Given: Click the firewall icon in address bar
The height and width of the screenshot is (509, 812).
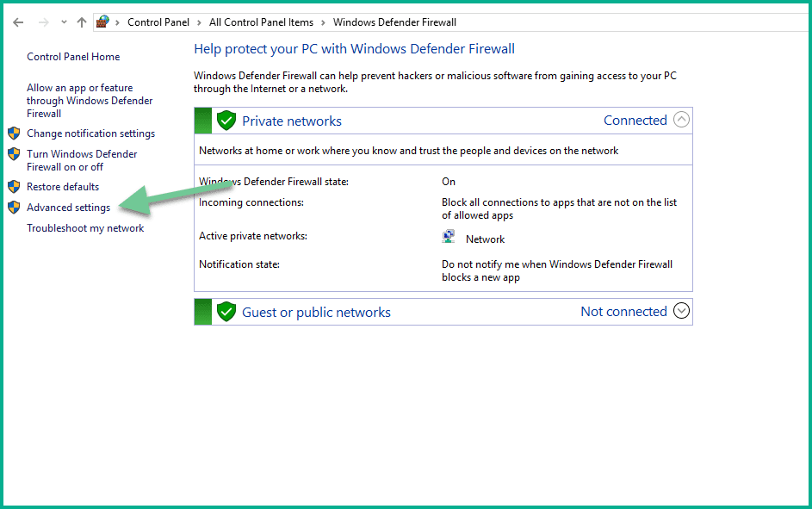Looking at the screenshot, I should tap(103, 22).
